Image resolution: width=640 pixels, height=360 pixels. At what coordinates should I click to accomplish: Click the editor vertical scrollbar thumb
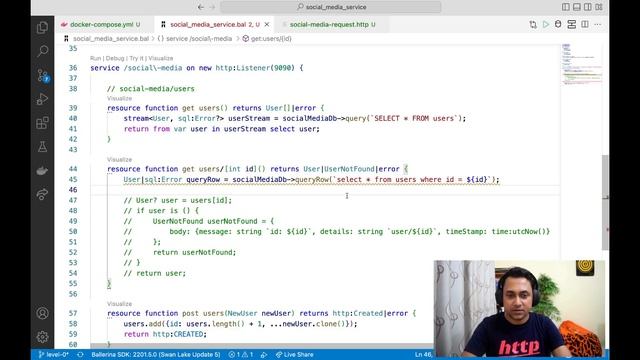pyautogui.click(x=605, y=202)
